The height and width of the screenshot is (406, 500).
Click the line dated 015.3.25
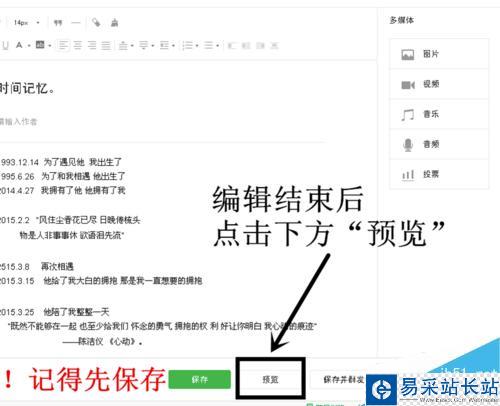tap(55, 312)
